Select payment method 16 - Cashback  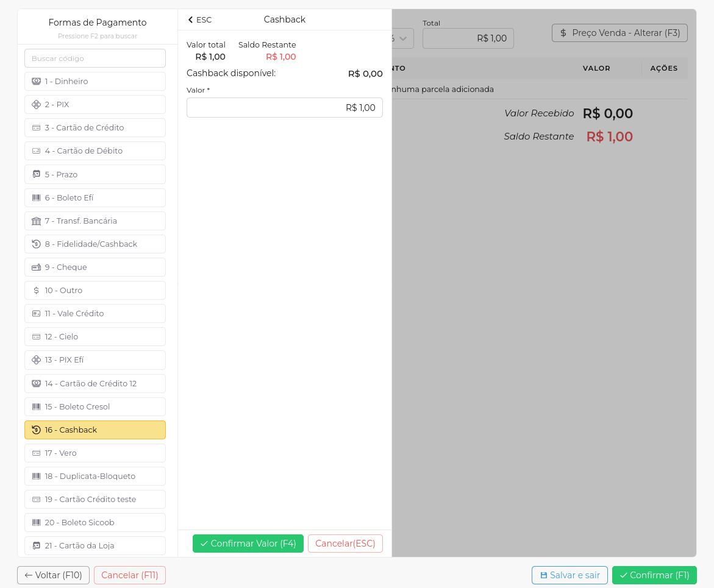click(x=95, y=430)
